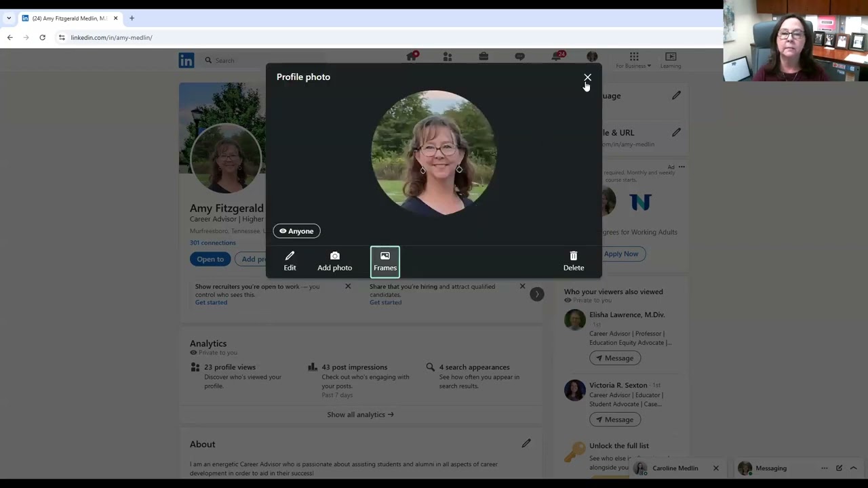Click the Unlock the full list heading
Image resolution: width=868 pixels, height=488 pixels.
pos(619,445)
